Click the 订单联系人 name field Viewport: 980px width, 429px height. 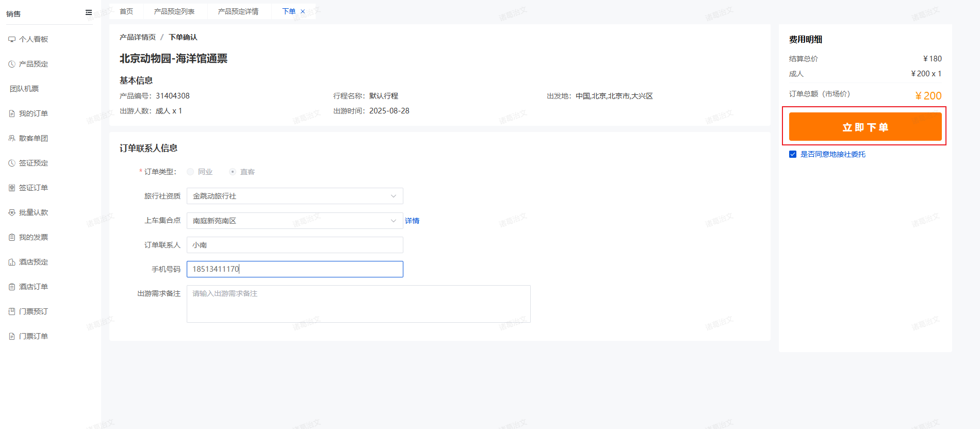coord(295,245)
